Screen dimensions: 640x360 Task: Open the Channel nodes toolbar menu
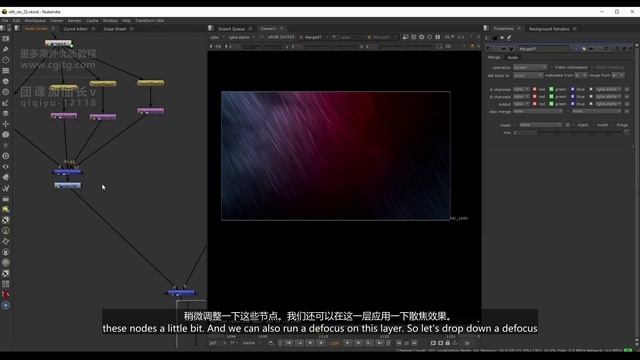tap(6, 71)
